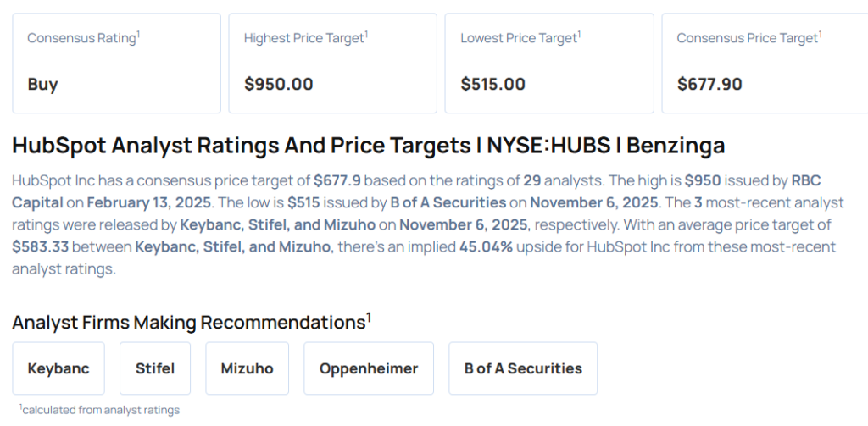The image size is (868, 426).
Task: Choose the Stifel analyst firm button
Action: click(x=155, y=368)
